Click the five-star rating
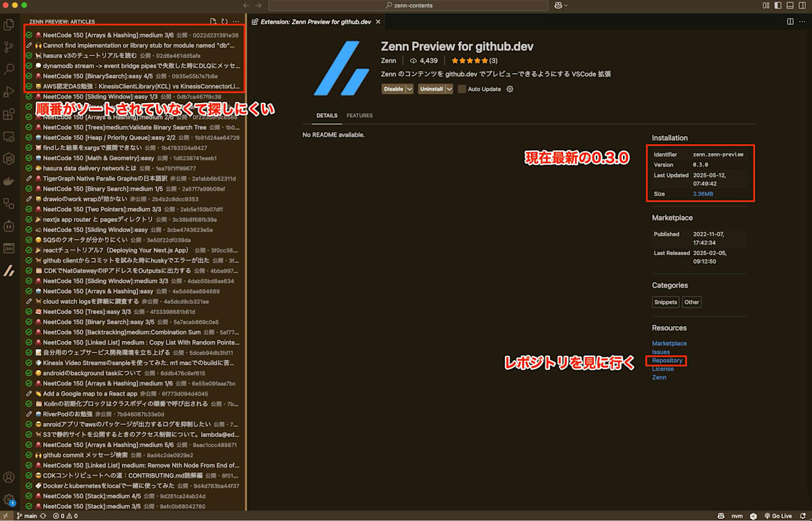This screenshot has width=812, height=521. pyautogui.click(x=469, y=61)
